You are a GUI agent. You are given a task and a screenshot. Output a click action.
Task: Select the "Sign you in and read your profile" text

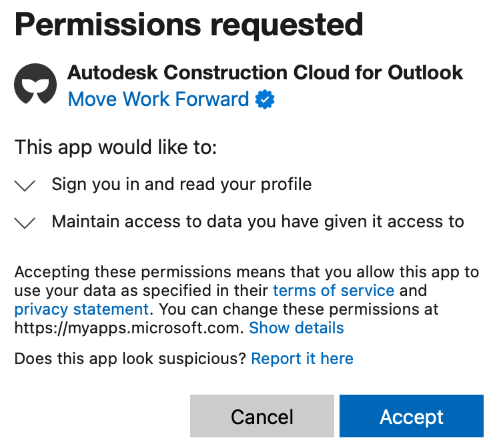pyautogui.click(x=181, y=184)
